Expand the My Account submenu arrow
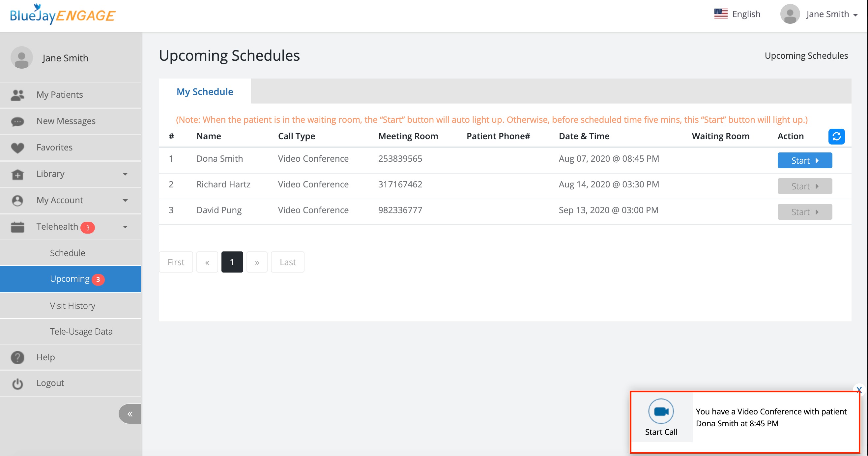Image resolution: width=868 pixels, height=456 pixels. click(x=125, y=200)
